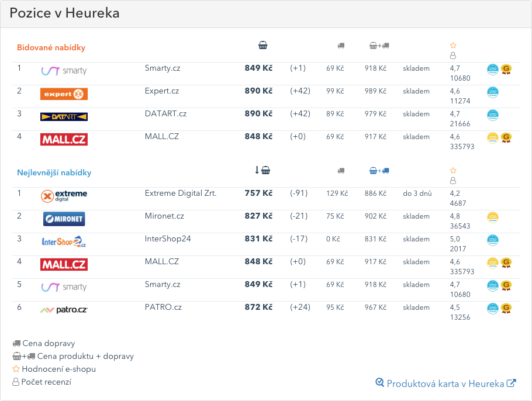Image resolution: width=532 pixels, height=401 pixels.
Task: Click the patro.cz logo
Action: (x=64, y=310)
